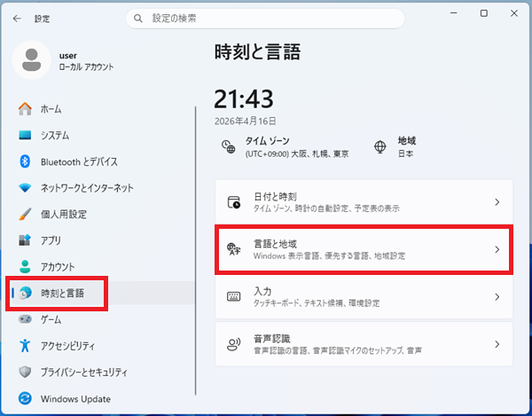Viewport: 532px width, 416px height.
Task: Click the user profile avatar icon
Action: click(33, 60)
